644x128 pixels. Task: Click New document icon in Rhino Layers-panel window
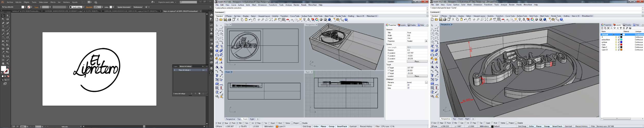point(432,20)
